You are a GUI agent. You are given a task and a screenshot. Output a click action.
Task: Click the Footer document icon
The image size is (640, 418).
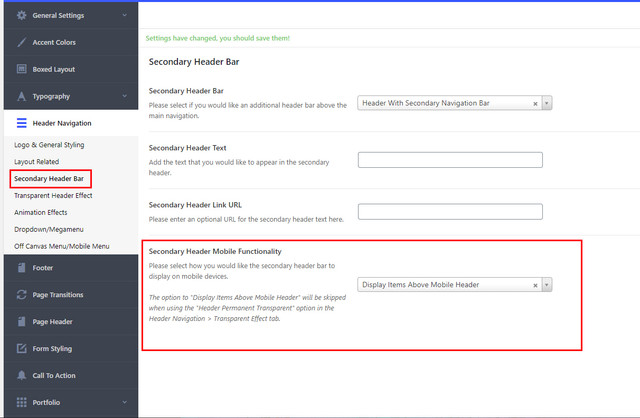coord(21,268)
